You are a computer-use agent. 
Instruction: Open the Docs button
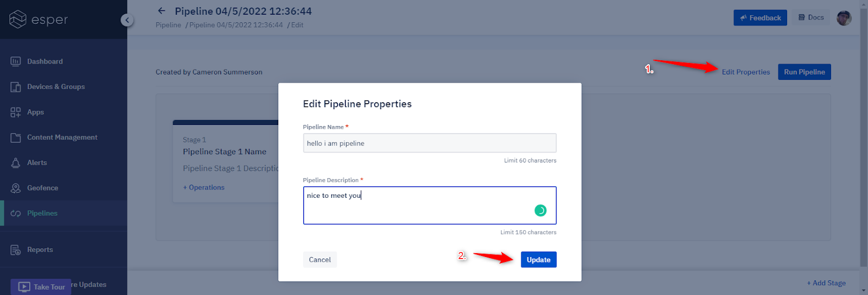click(x=811, y=17)
